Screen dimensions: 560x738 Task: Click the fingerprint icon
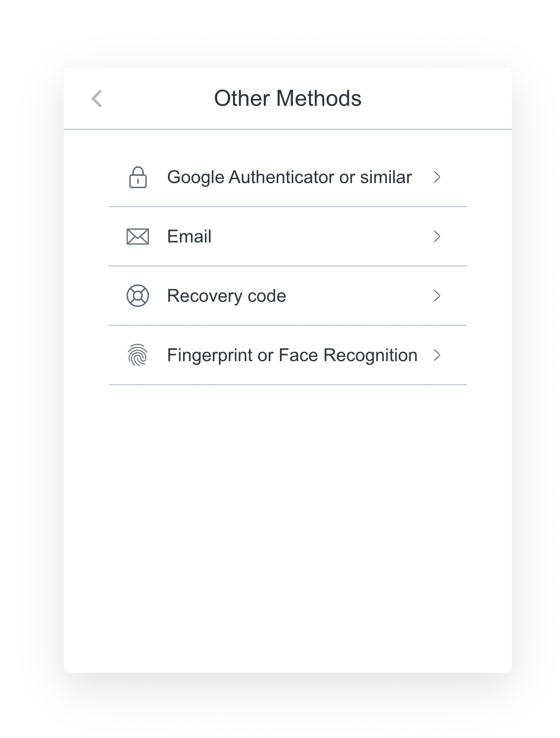coord(138,355)
